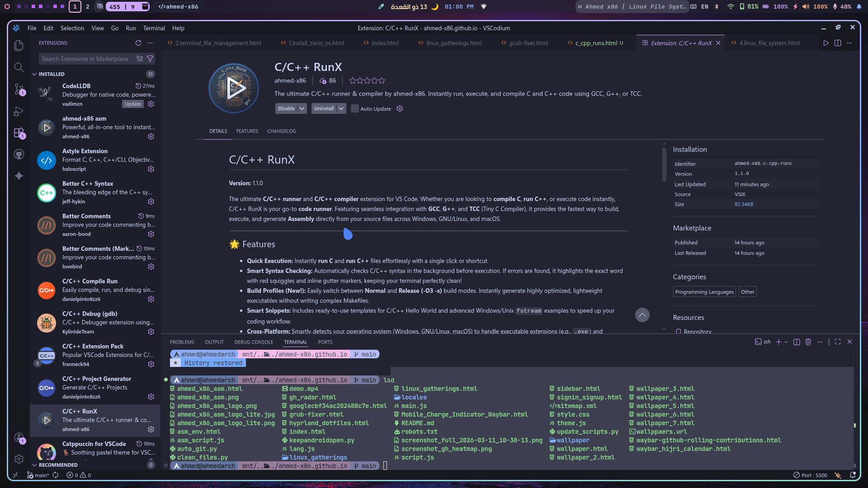This screenshot has width=868, height=488.
Task: Toggle the Auto Update checkbox
Action: [355, 108]
